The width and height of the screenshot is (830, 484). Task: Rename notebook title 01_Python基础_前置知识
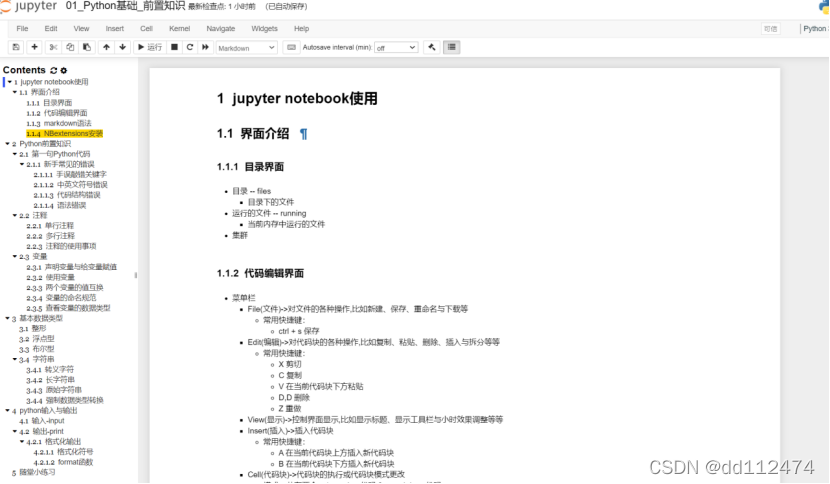click(125, 6)
